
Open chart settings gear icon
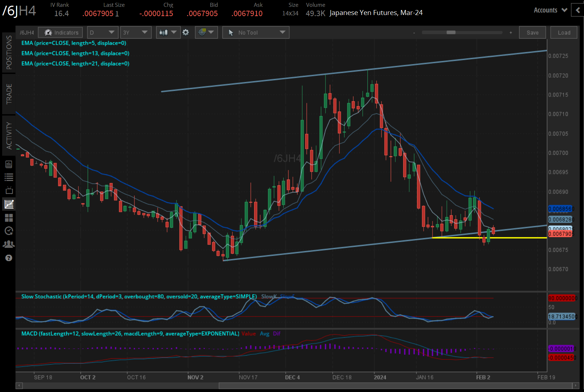coord(185,33)
